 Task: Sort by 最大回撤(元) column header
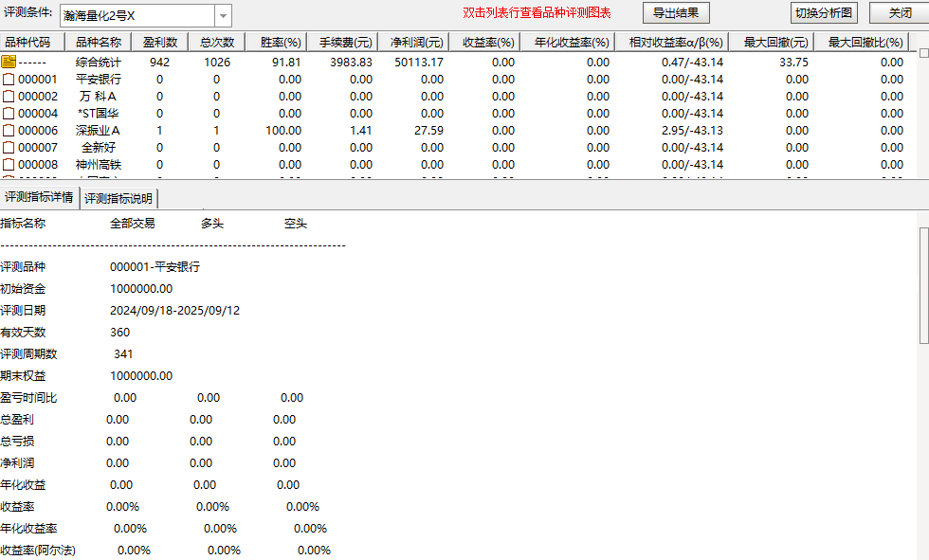coord(775,43)
